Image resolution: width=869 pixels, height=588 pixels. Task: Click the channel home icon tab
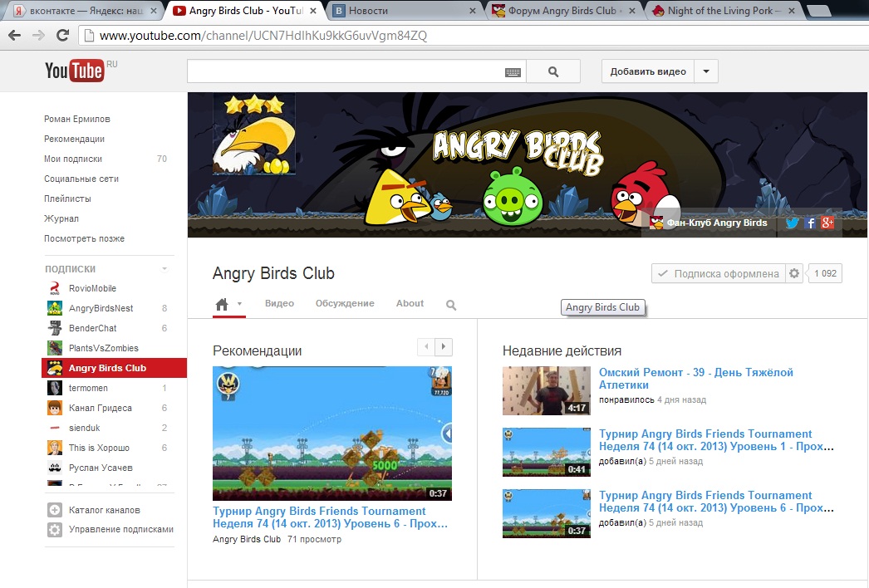pyautogui.click(x=222, y=304)
